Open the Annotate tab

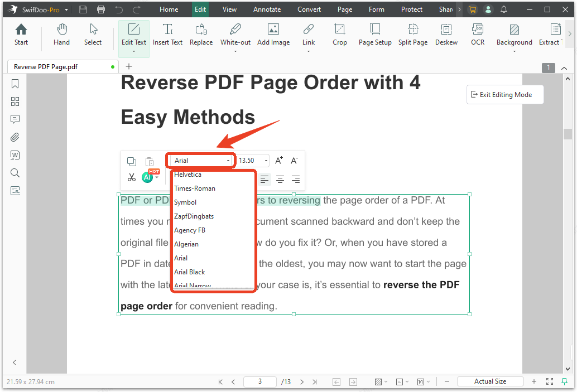267,9
